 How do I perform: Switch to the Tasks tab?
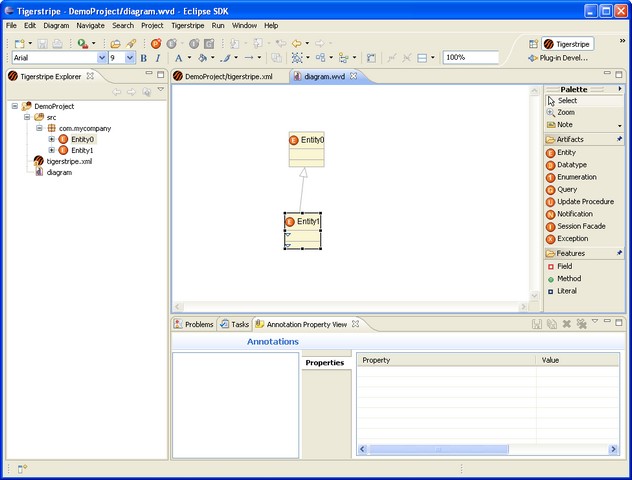pyautogui.click(x=235, y=324)
